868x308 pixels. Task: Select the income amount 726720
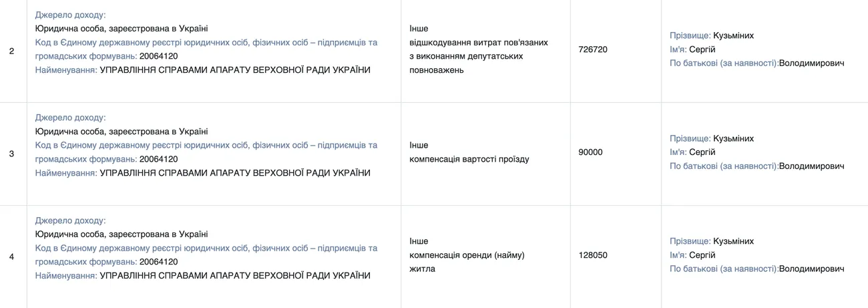pyautogui.click(x=593, y=49)
